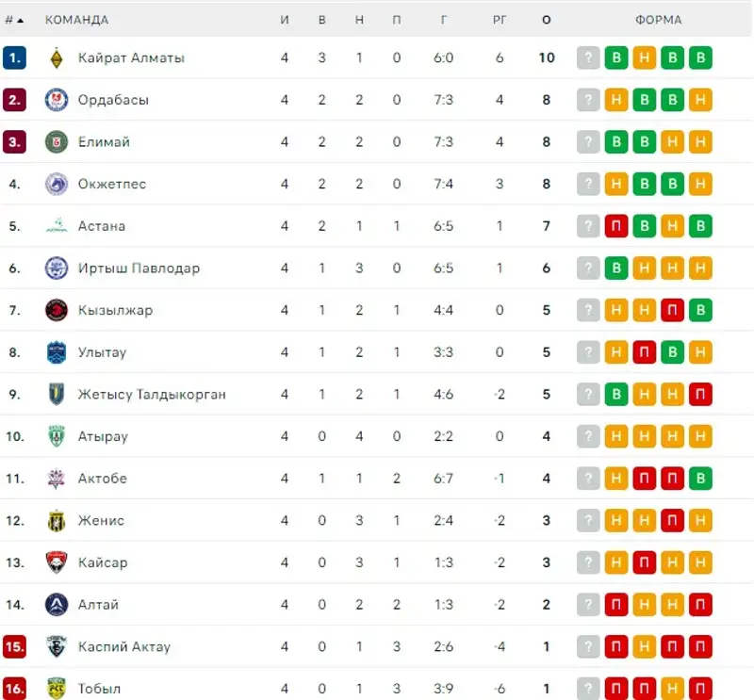Sort standings by the О points column
The height and width of the screenshot is (700, 754).
pos(547,20)
